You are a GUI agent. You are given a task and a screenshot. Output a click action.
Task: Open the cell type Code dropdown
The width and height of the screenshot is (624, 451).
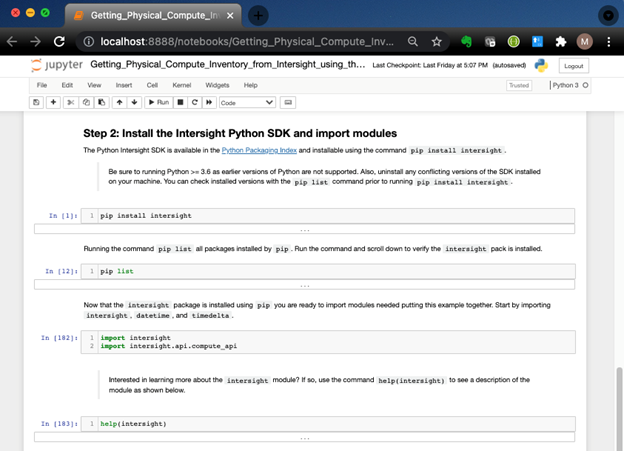pyautogui.click(x=246, y=102)
